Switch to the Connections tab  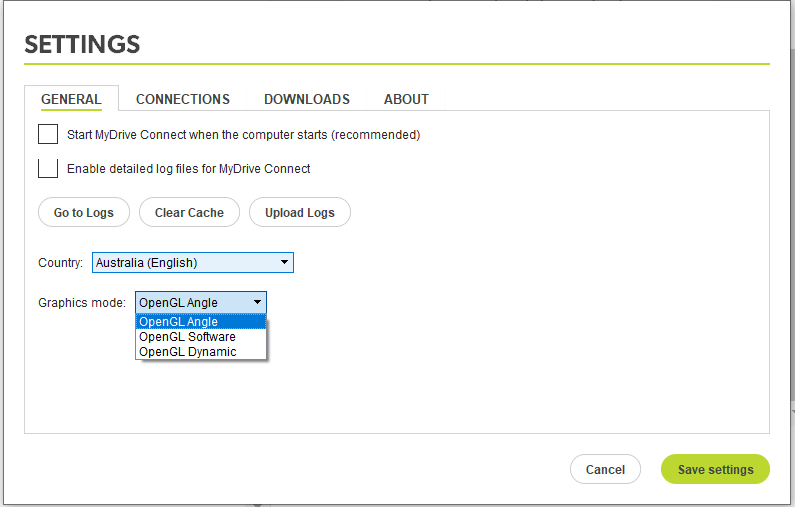click(x=183, y=99)
